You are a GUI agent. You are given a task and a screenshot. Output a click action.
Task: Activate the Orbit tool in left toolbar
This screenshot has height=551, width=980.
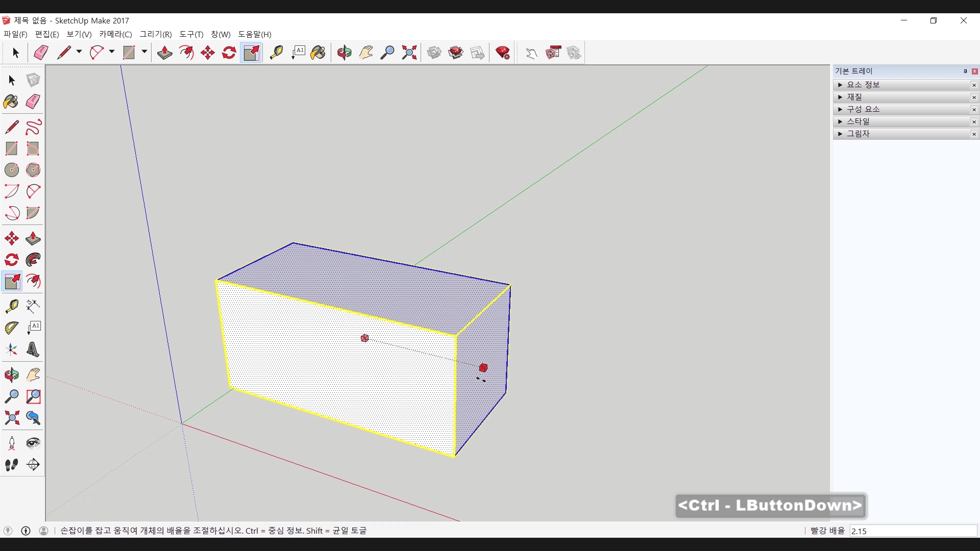[11, 375]
